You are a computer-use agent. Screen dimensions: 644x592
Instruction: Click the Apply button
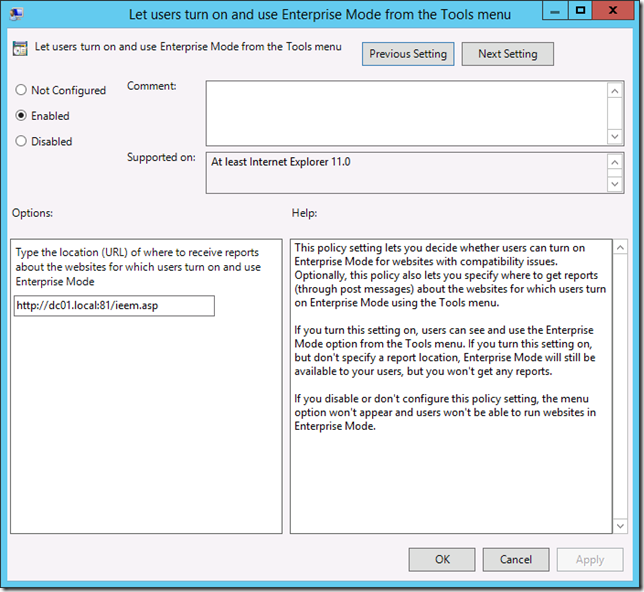589,560
